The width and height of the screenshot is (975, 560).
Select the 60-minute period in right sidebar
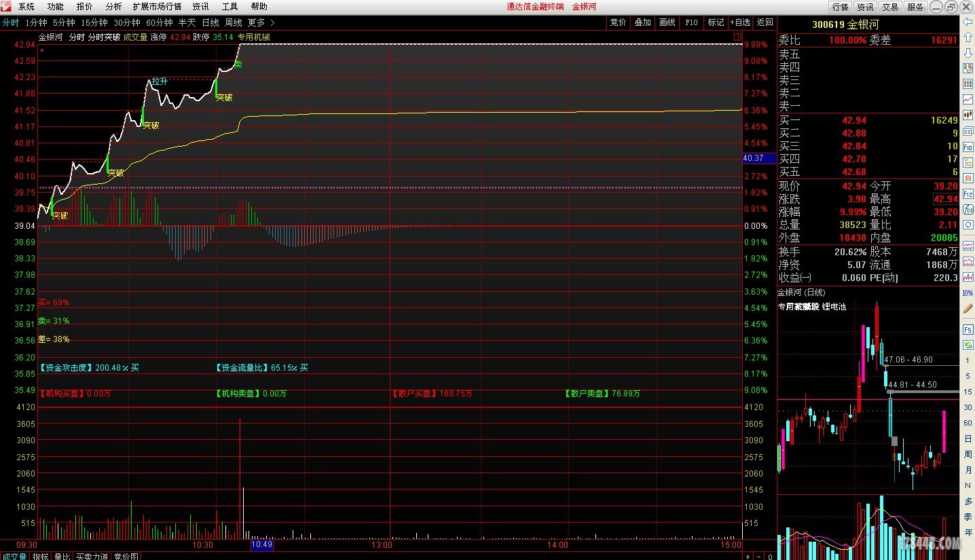[x=968, y=423]
